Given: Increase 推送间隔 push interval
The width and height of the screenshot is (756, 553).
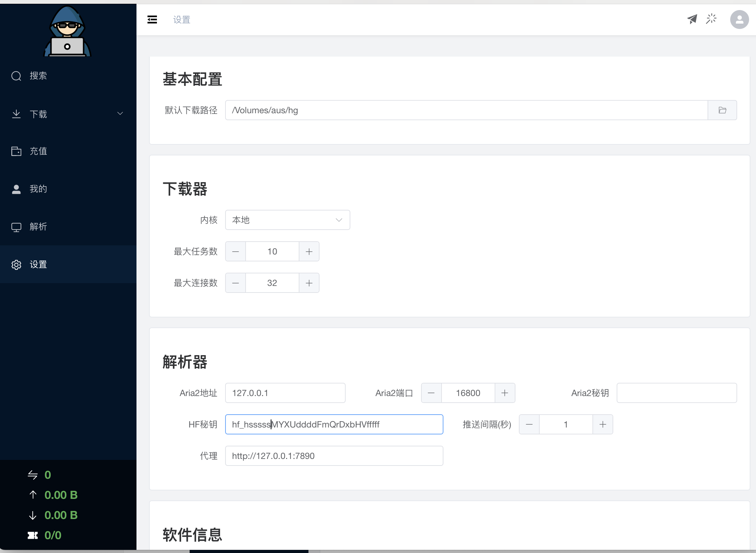Looking at the screenshot, I should [603, 424].
